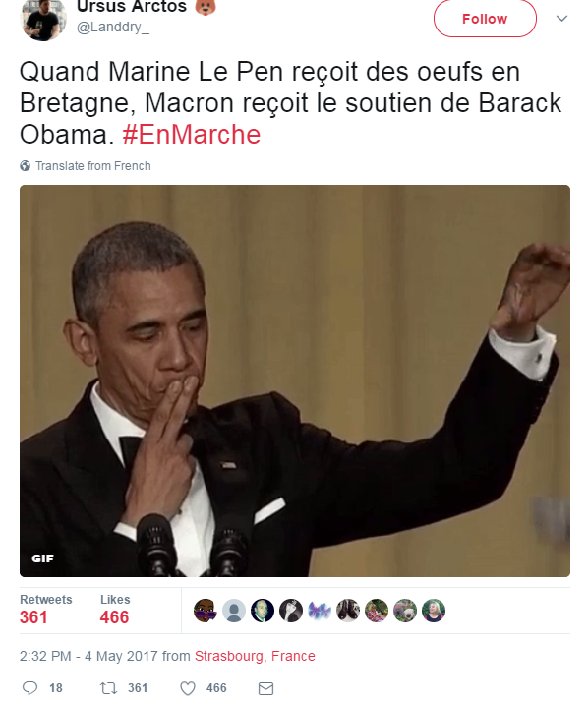Open the Ursus Arctos profile picture
This screenshot has height=703, width=588.
(43, 19)
